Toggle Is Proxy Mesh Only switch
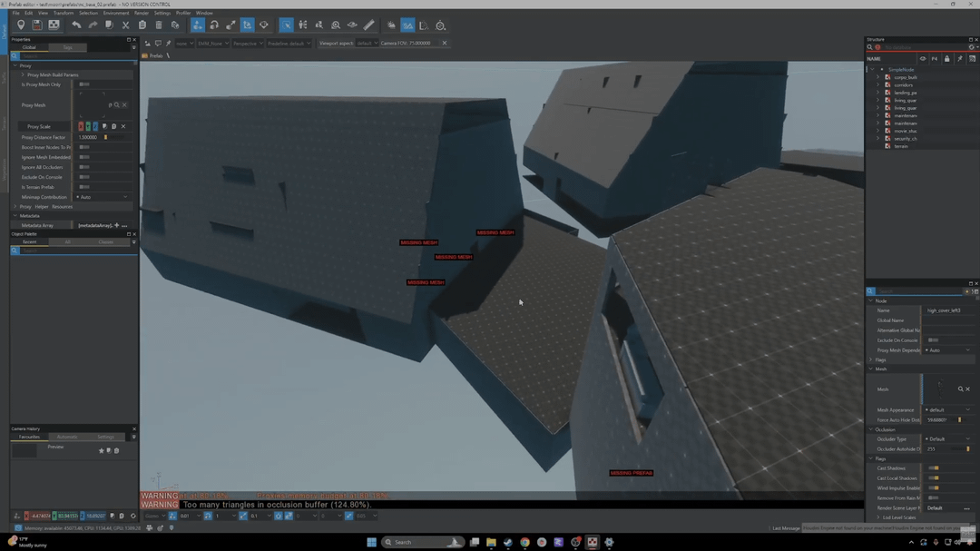The width and height of the screenshot is (980, 551). (84, 84)
